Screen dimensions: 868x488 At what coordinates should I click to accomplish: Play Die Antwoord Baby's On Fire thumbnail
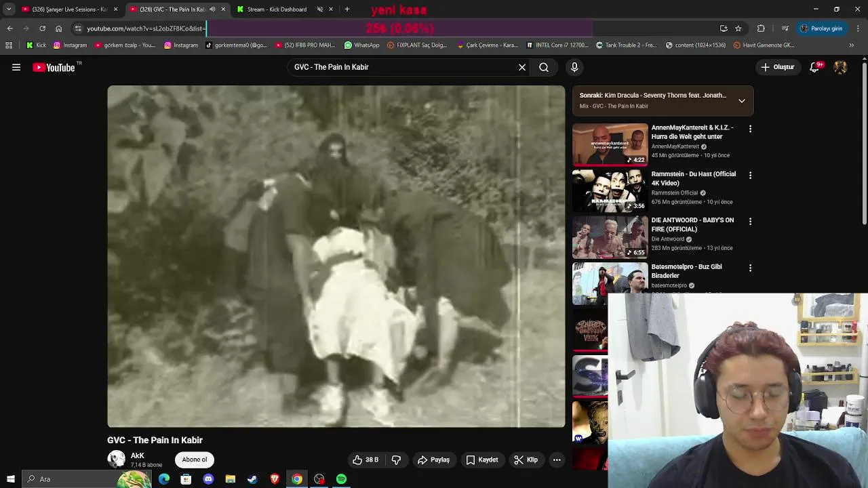point(610,237)
